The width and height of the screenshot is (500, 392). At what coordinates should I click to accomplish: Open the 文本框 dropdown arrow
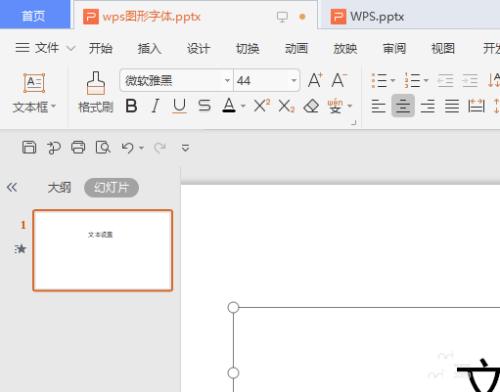[x=53, y=107]
